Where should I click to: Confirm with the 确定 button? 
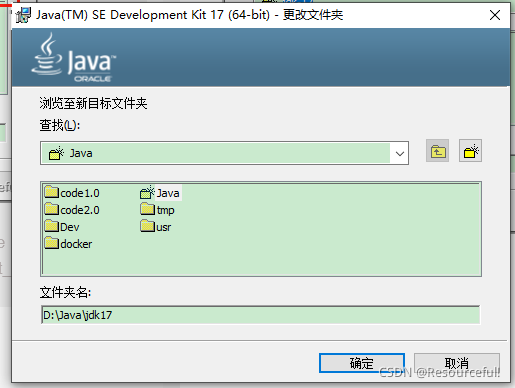click(362, 363)
